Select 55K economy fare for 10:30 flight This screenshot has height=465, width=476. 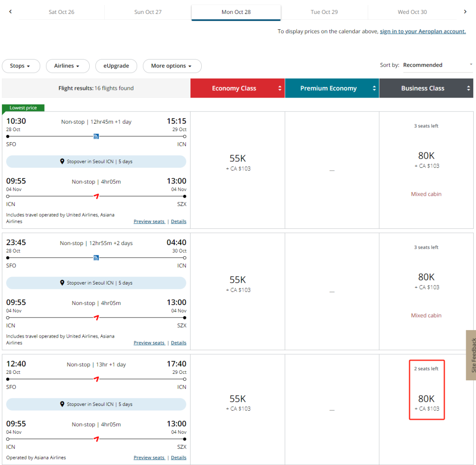[238, 162]
